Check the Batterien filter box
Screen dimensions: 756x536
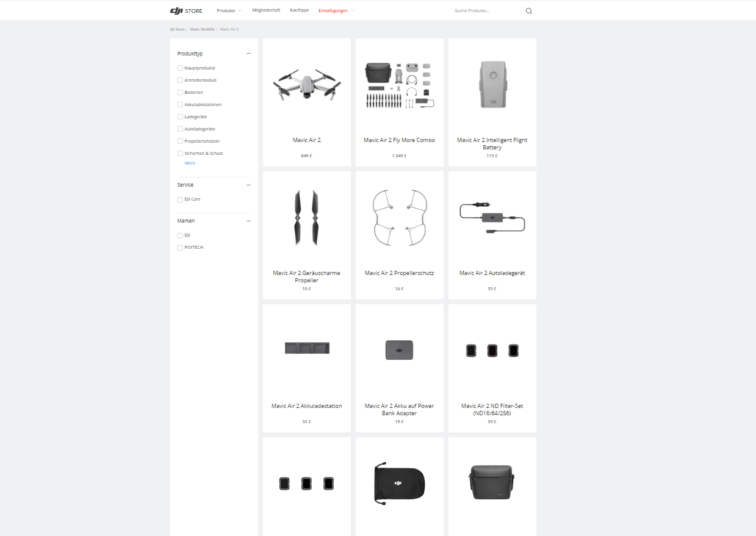[180, 93]
